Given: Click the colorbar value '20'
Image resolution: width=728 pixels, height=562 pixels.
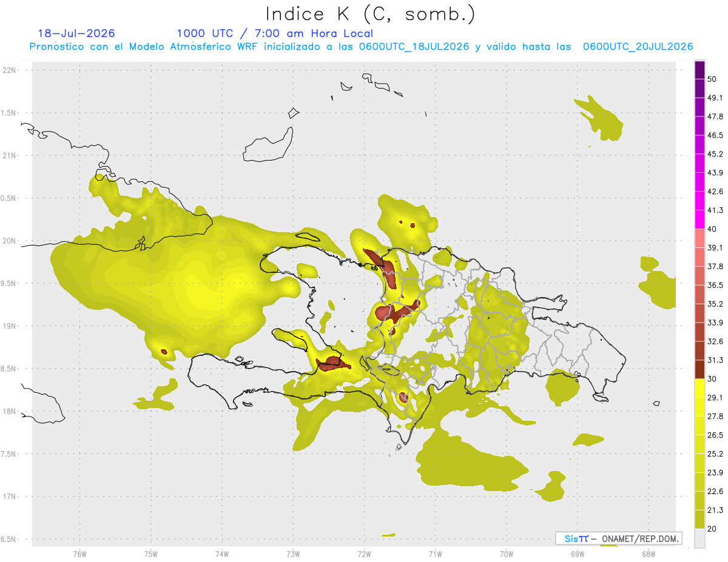Looking at the screenshot, I should point(712,529).
